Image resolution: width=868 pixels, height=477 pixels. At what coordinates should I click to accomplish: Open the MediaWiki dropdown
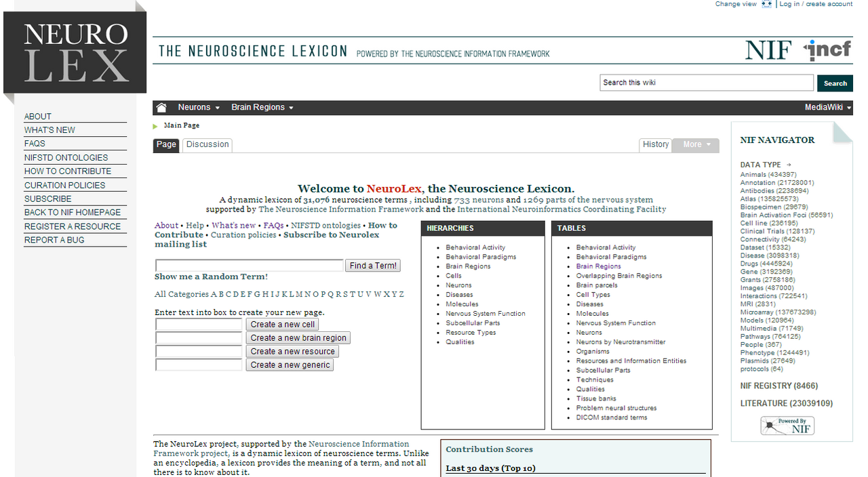click(828, 108)
